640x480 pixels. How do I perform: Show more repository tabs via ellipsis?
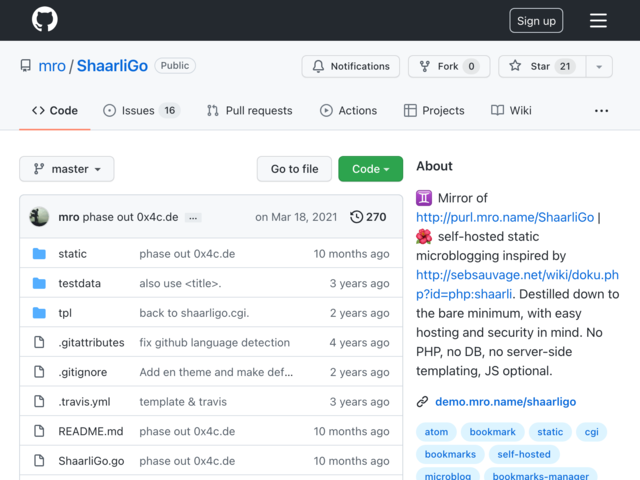point(601,111)
